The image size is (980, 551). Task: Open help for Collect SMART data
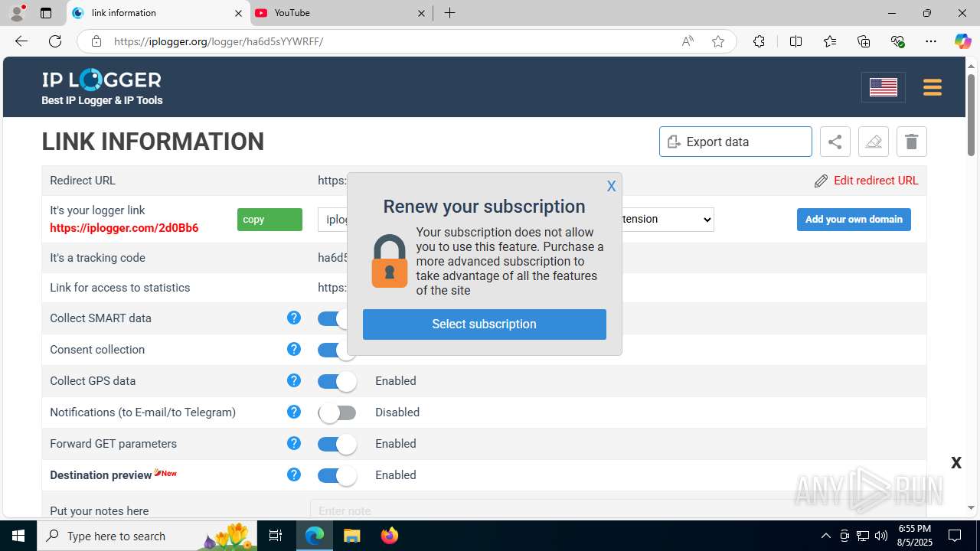[293, 318]
